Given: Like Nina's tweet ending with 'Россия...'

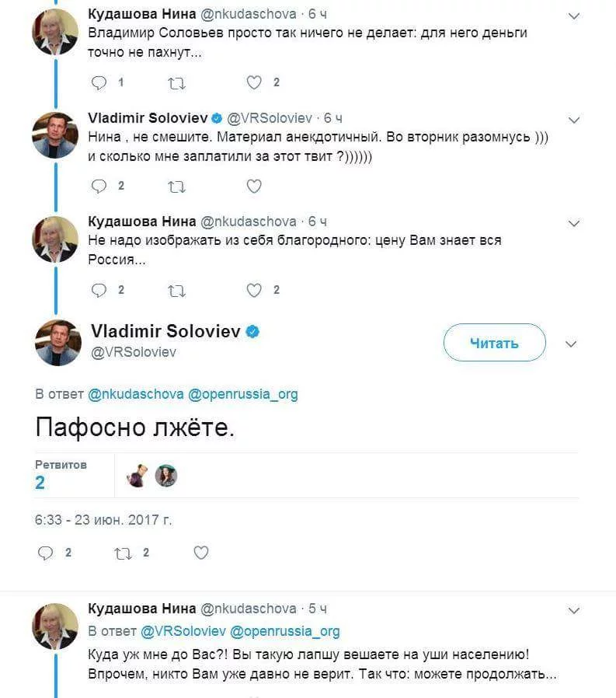Looking at the screenshot, I should point(254,290).
